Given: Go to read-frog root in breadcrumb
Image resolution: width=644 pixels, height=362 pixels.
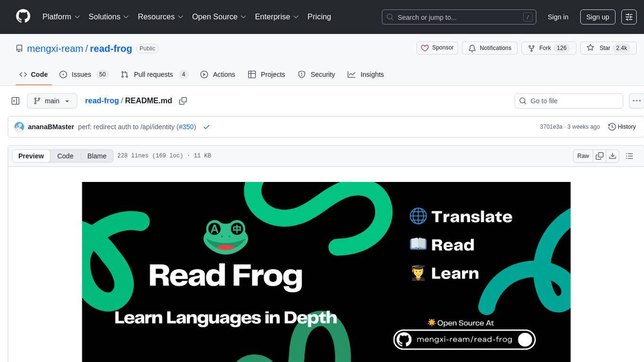Looking at the screenshot, I should [102, 100].
